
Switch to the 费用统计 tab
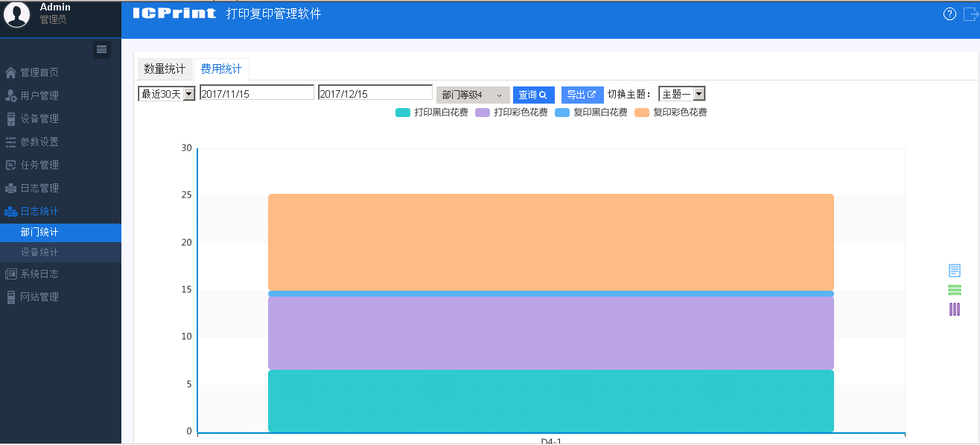pos(222,69)
